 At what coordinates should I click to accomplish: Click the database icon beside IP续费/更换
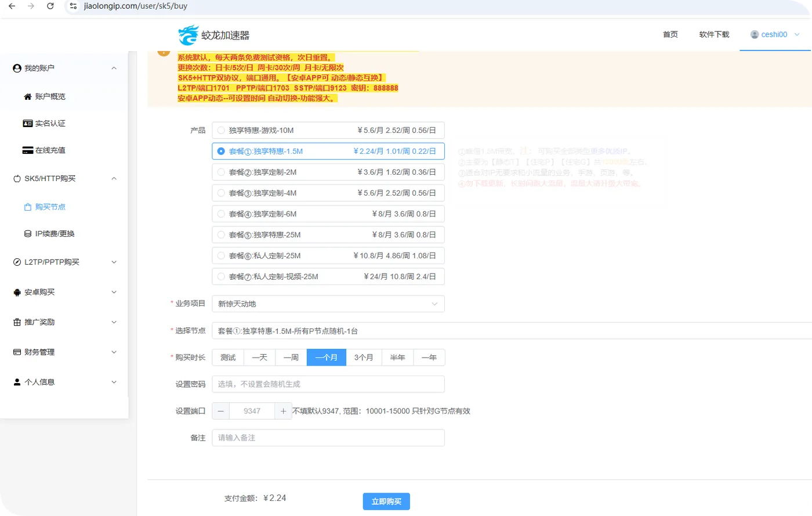pos(27,234)
